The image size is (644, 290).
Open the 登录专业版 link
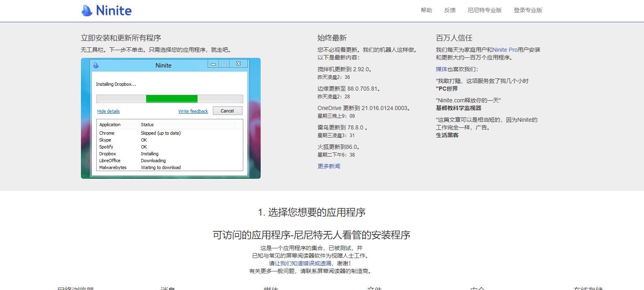tap(528, 10)
